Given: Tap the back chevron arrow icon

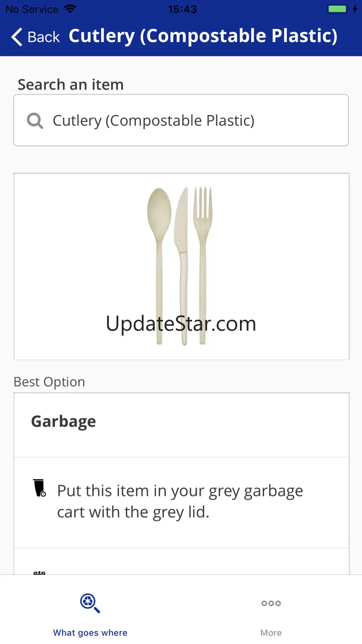Looking at the screenshot, I should coord(17,37).
